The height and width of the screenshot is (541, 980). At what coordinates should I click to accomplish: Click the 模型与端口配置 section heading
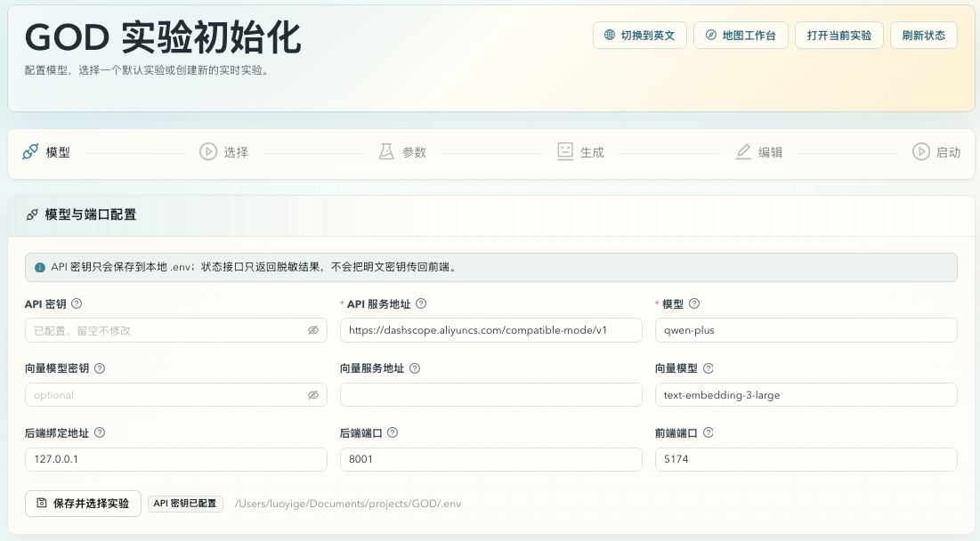coord(91,215)
